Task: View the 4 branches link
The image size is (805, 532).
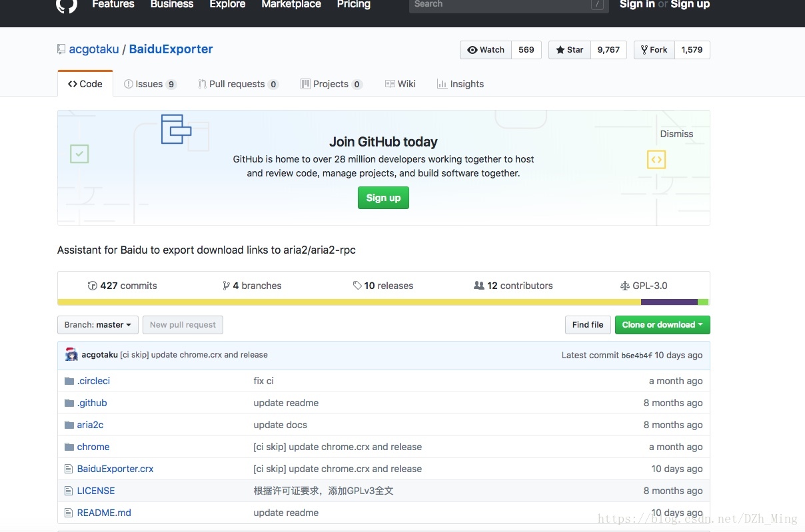Action: (252, 286)
